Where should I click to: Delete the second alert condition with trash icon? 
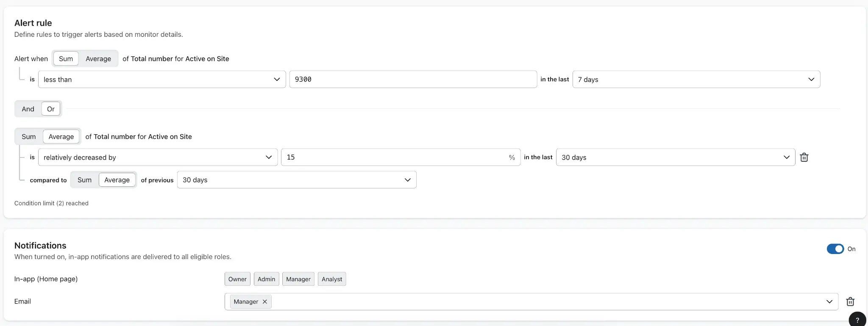(x=804, y=157)
